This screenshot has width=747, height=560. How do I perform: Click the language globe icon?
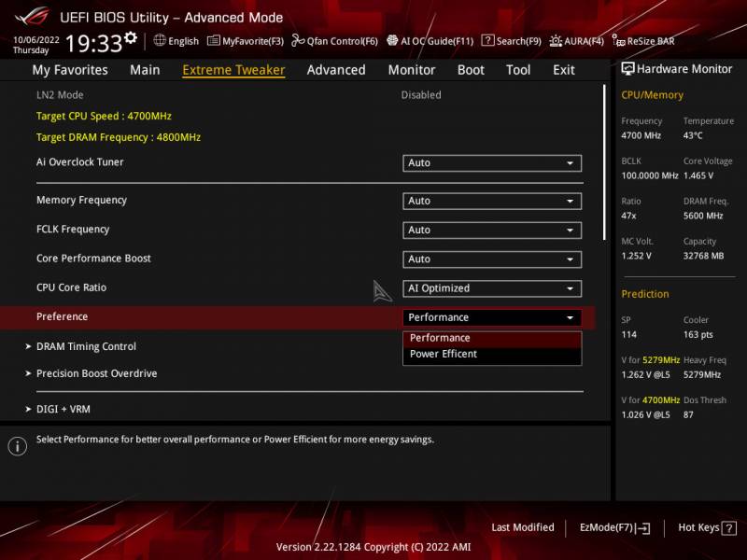click(160, 40)
